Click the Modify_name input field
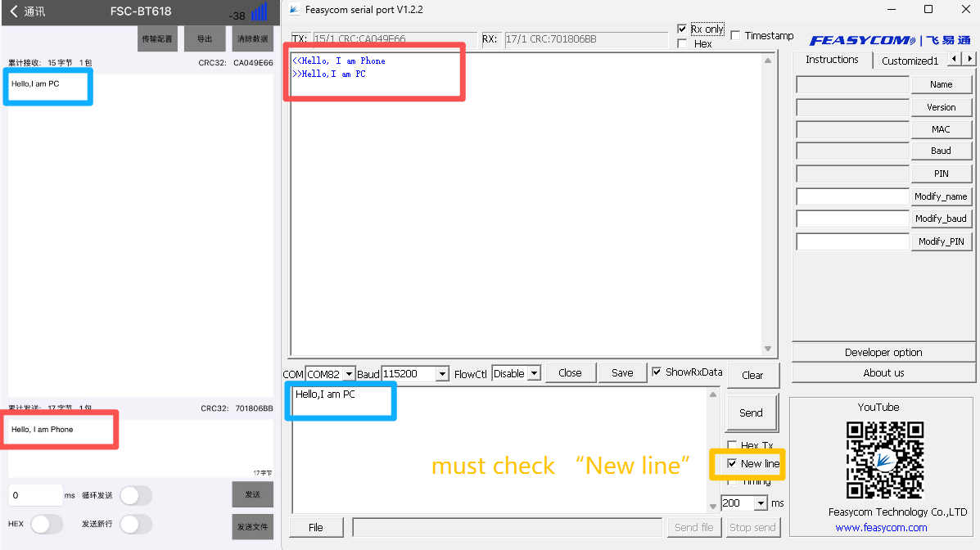 tap(852, 196)
